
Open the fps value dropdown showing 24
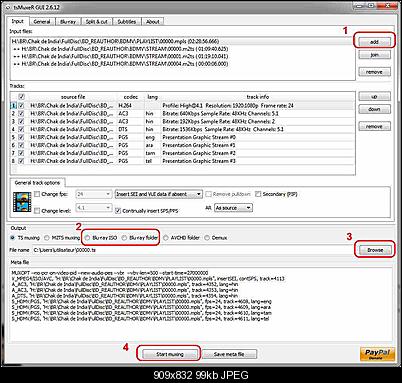click(x=94, y=194)
